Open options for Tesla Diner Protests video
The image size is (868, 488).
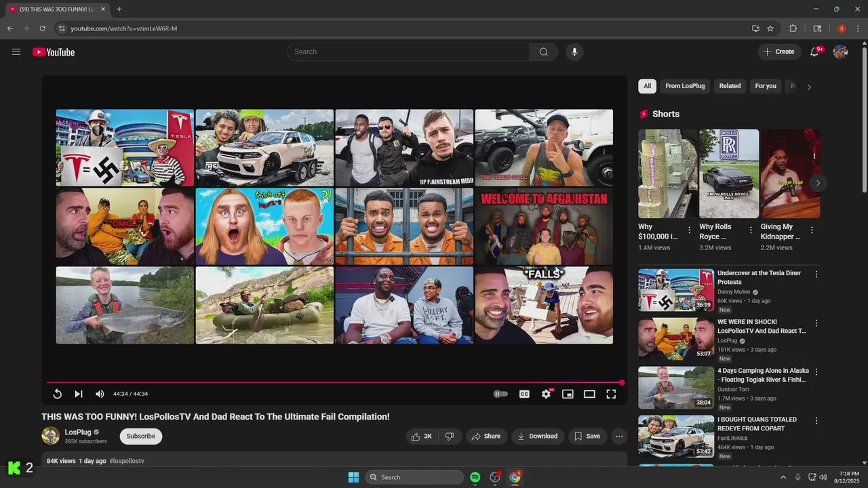(x=816, y=274)
